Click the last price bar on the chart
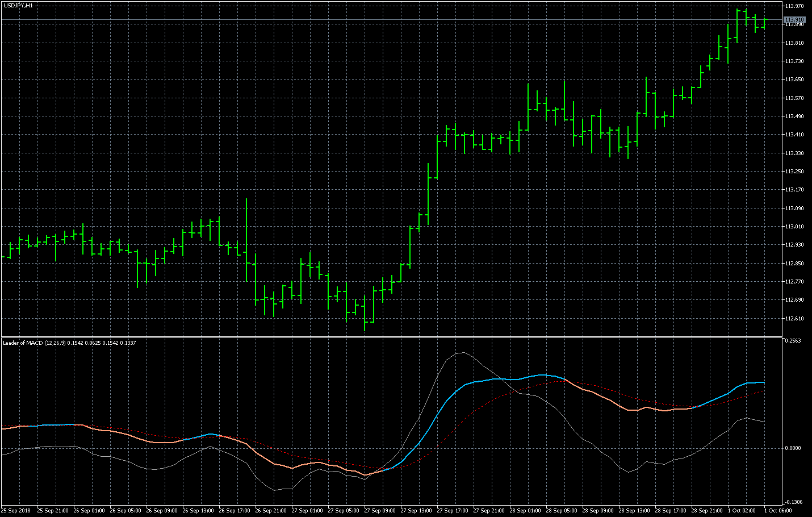Screen dimensions: 812x517 [x=764, y=23]
